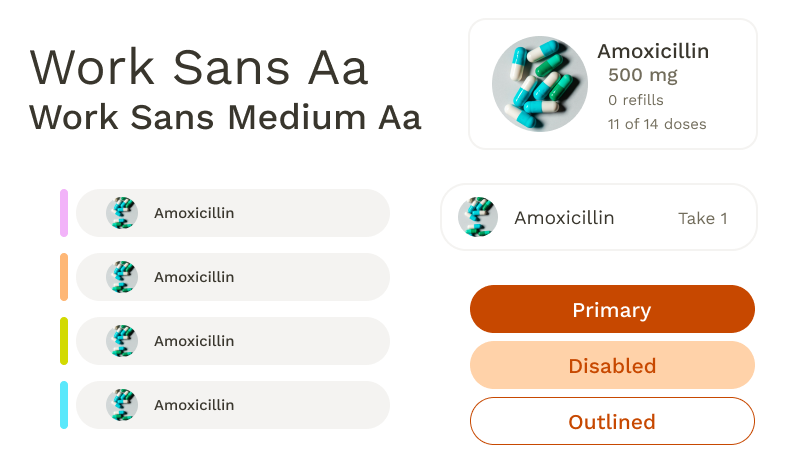Select the orange color marker bar
This screenshot has height=471, width=800.
point(64,277)
